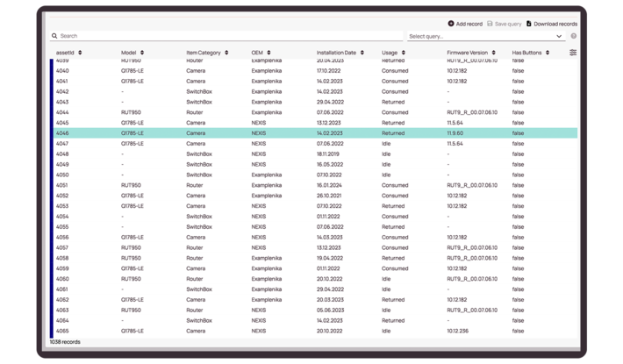623x364 pixels.
Task: Click date 14.03.2023 in row 4056
Action: [329, 237]
